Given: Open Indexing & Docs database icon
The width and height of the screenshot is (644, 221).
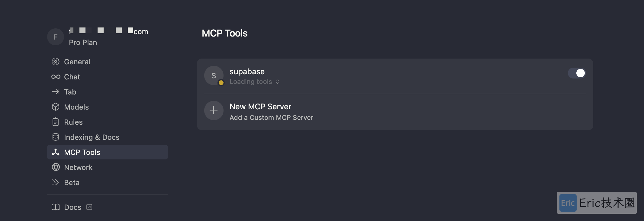Looking at the screenshot, I should pos(56,137).
